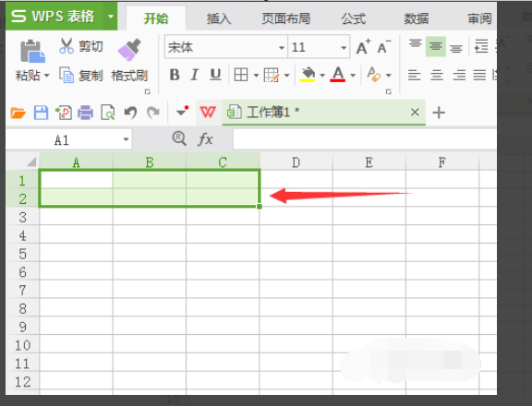
Task: Open the 公式 tab
Action: click(x=354, y=18)
